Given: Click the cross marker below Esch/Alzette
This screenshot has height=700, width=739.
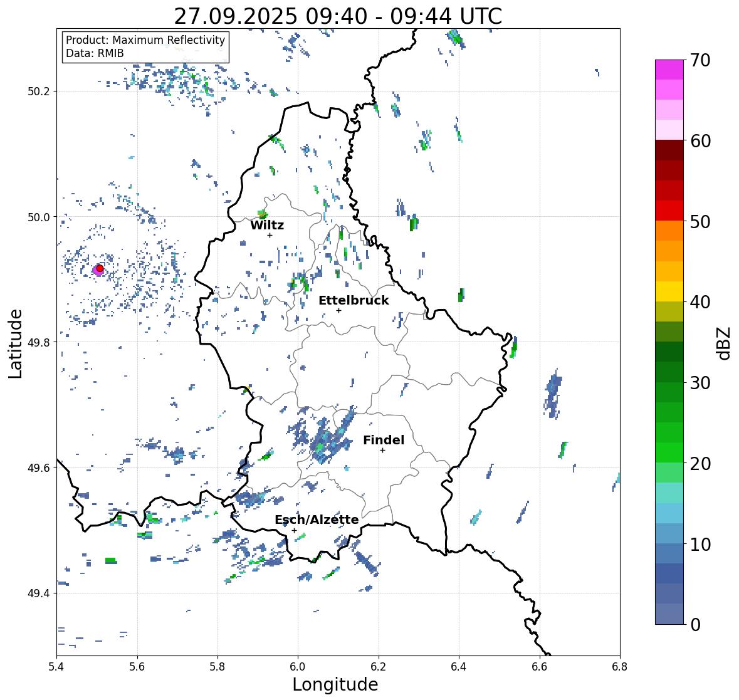Looking at the screenshot, I should (294, 530).
